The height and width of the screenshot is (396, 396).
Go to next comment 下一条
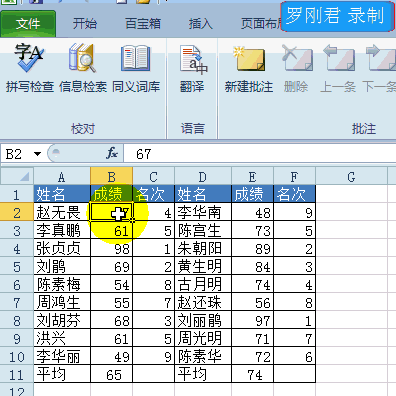click(379, 68)
